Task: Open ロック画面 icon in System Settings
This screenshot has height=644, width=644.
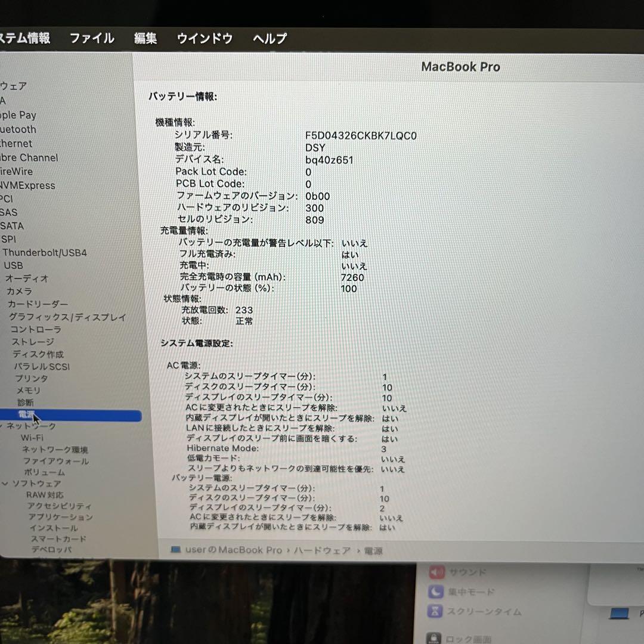Action: click(434, 637)
